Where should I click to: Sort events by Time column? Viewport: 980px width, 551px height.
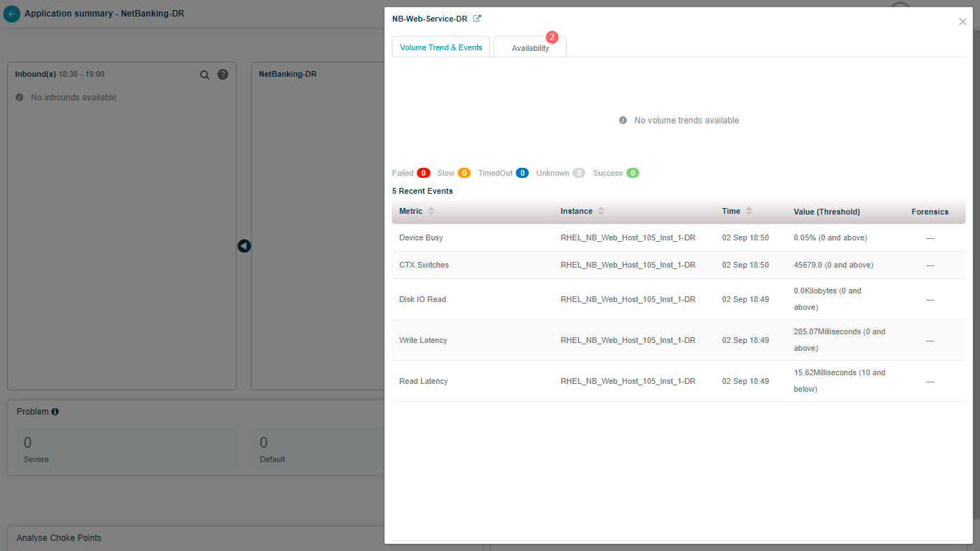pos(749,212)
